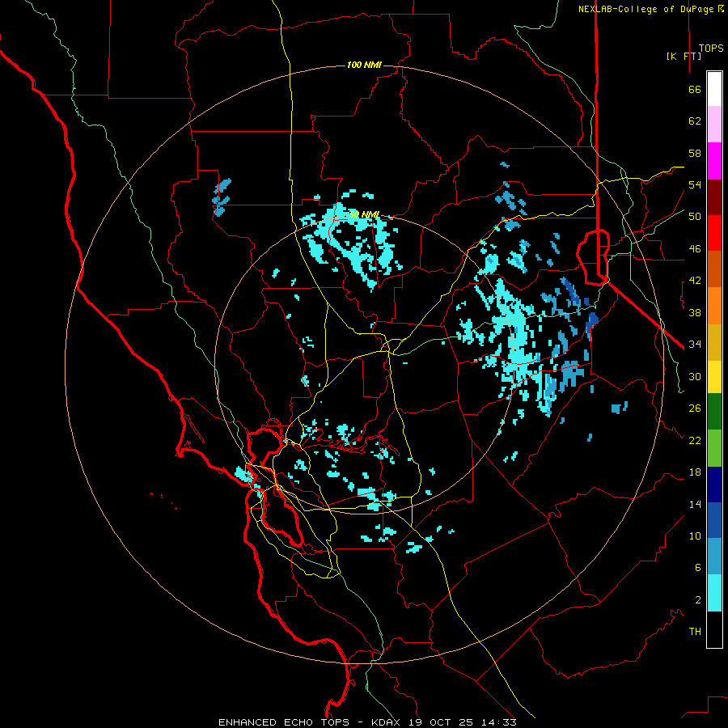Click the 26 legend value label
Image resolution: width=728 pixels, height=728 pixels.
click(695, 408)
